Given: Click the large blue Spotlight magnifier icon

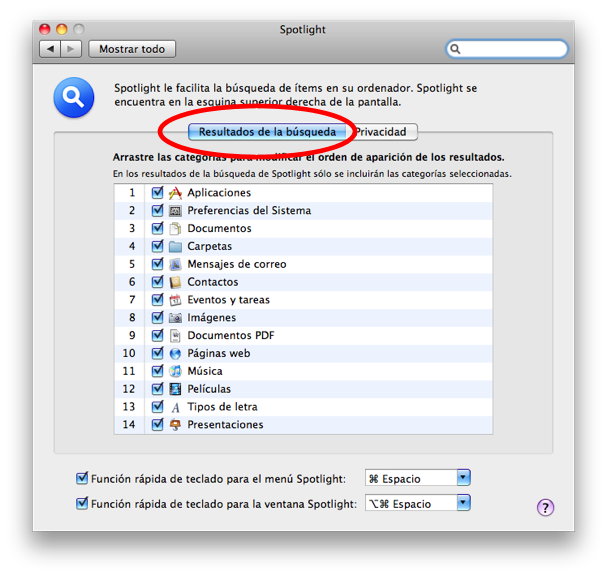Looking at the screenshot, I should [x=74, y=97].
